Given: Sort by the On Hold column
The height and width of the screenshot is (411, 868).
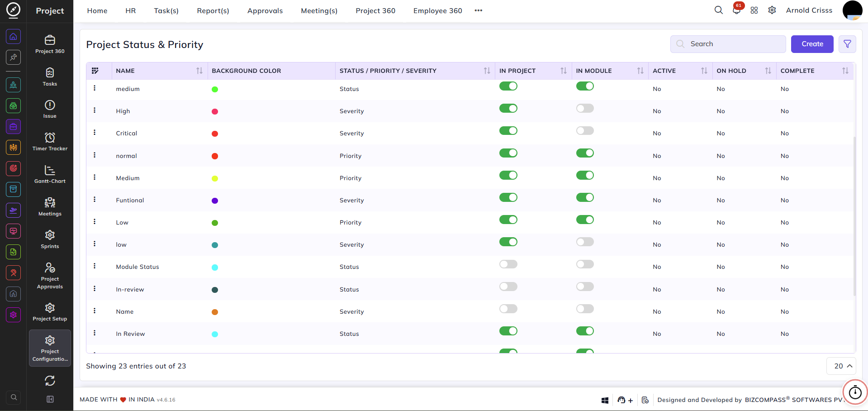Looking at the screenshot, I should coord(768,71).
